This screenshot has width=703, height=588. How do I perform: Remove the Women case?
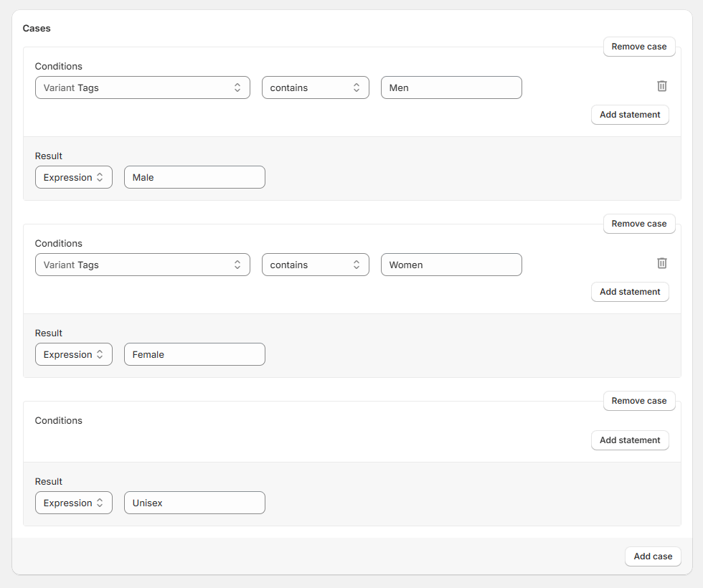pos(638,223)
